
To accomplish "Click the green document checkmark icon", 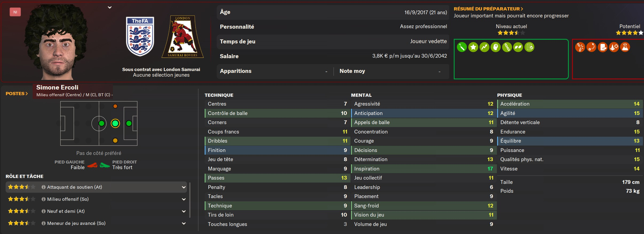I will (x=529, y=47).
